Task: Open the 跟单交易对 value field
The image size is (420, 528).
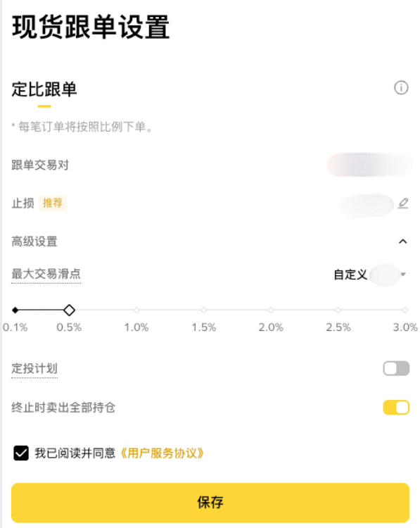Action: coord(369,165)
